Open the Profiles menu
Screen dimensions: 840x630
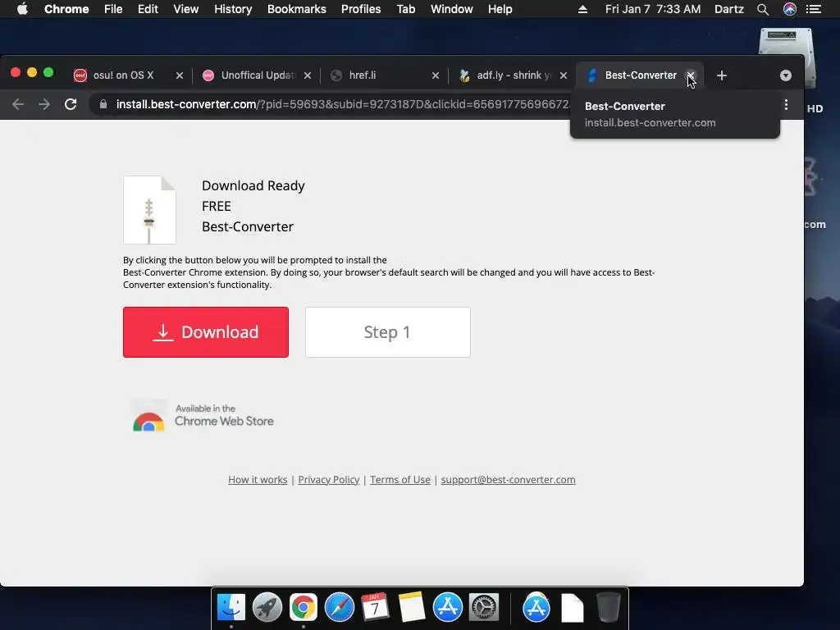(x=361, y=9)
